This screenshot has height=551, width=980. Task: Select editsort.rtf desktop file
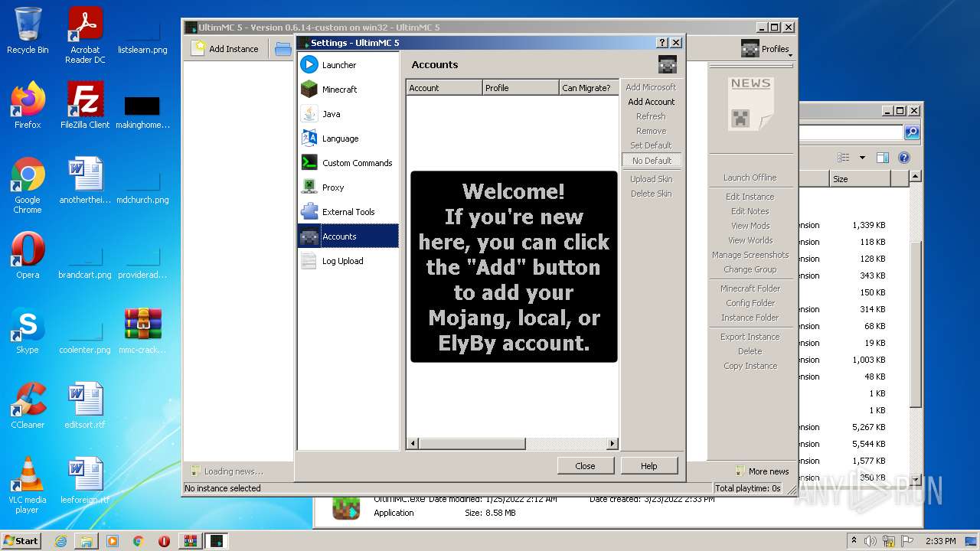[x=85, y=406]
